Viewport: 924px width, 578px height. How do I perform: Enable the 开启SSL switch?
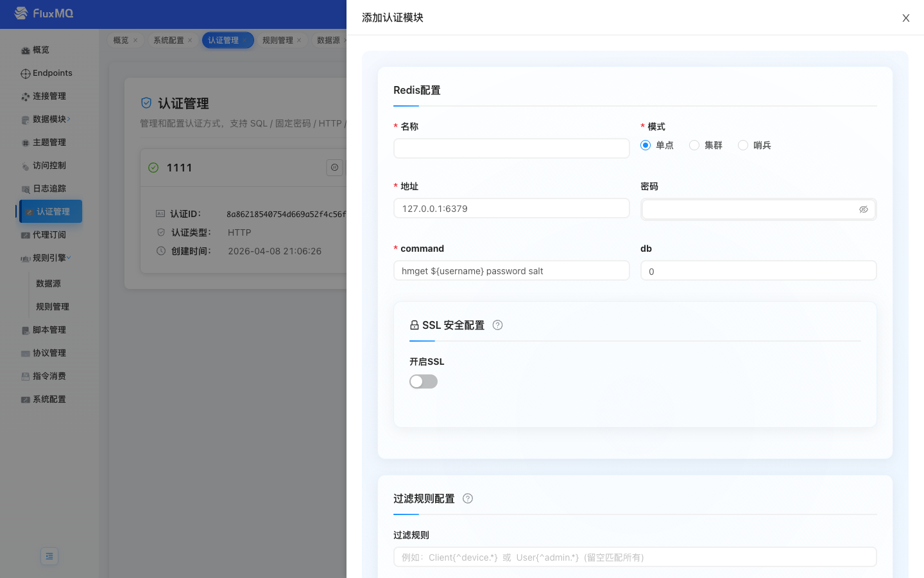click(424, 381)
